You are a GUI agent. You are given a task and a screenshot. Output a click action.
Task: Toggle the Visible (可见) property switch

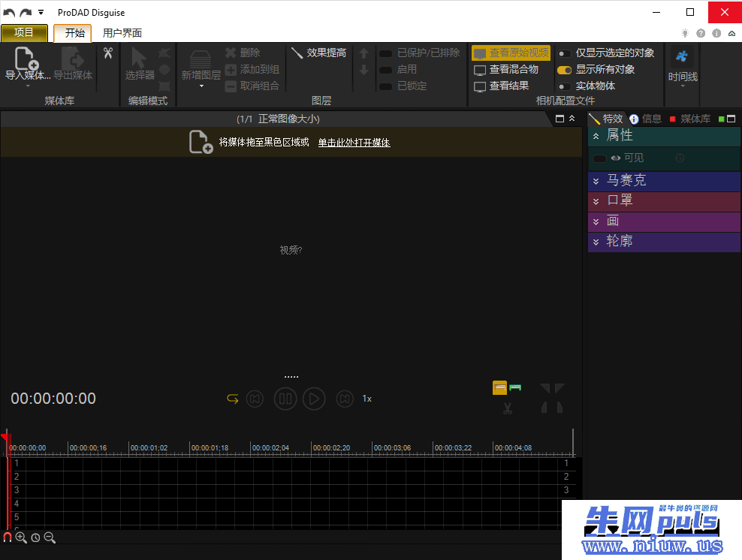(599, 158)
